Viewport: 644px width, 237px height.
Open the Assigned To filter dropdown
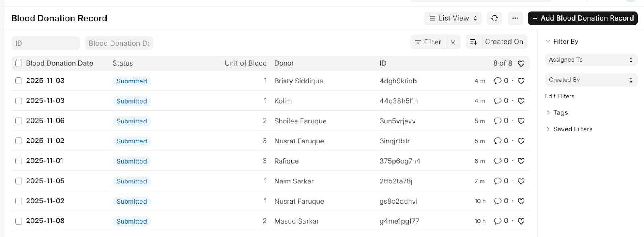[x=591, y=60]
